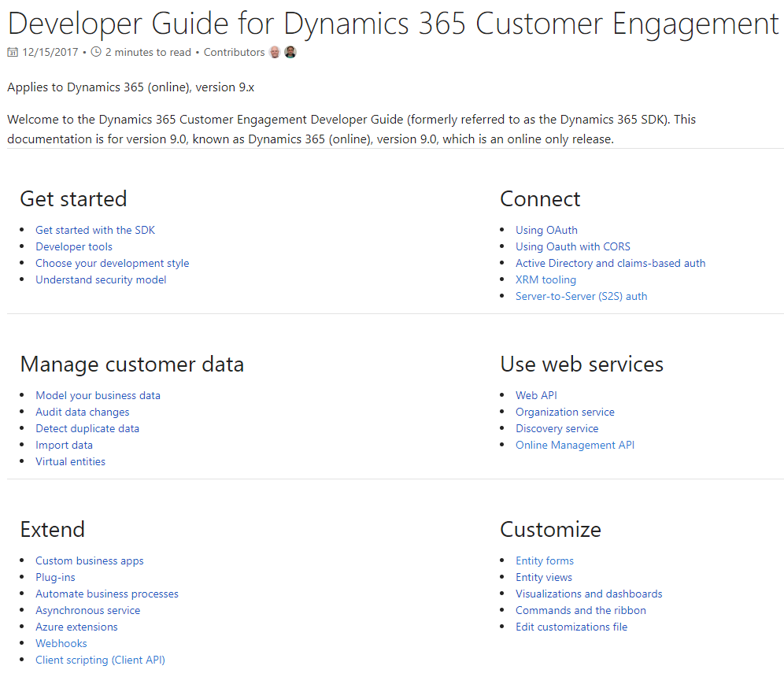
Task: Visit the Organization service link
Action: (565, 412)
